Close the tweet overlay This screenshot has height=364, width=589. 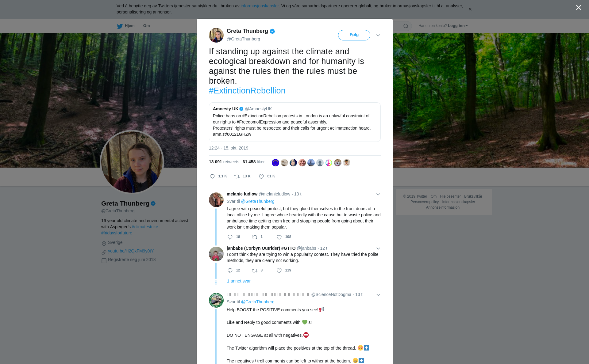[x=579, y=8]
